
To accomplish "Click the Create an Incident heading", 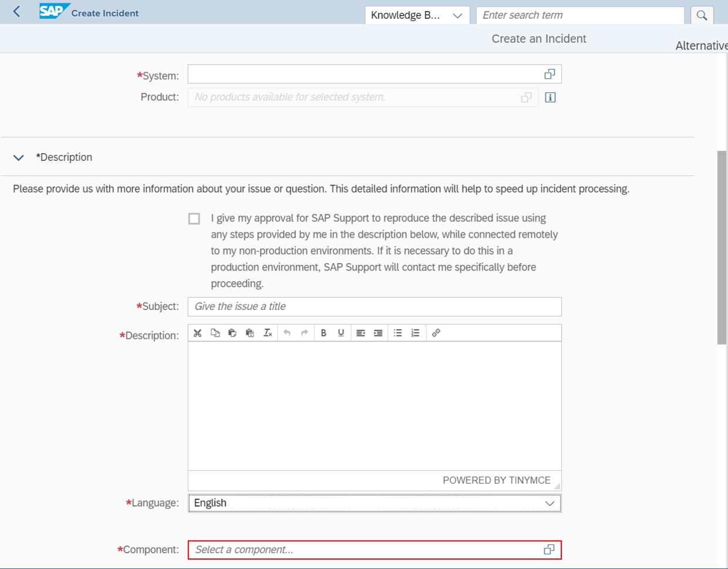I will click(x=539, y=39).
